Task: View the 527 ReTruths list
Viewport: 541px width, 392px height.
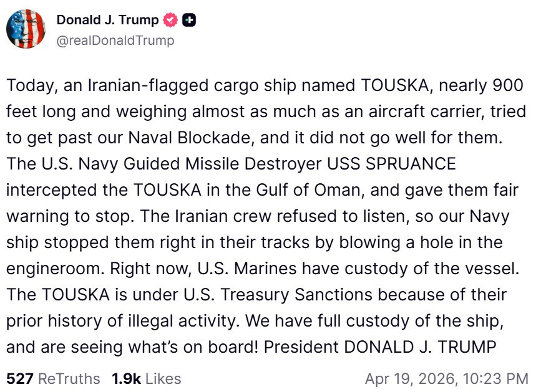Action: (x=52, y=378)
